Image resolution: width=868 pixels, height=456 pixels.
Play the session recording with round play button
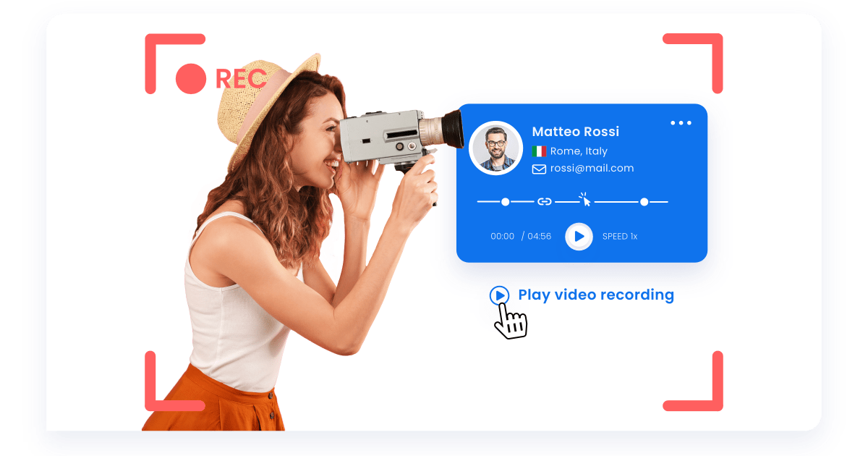pyautogui.click(x=579, y=237)
